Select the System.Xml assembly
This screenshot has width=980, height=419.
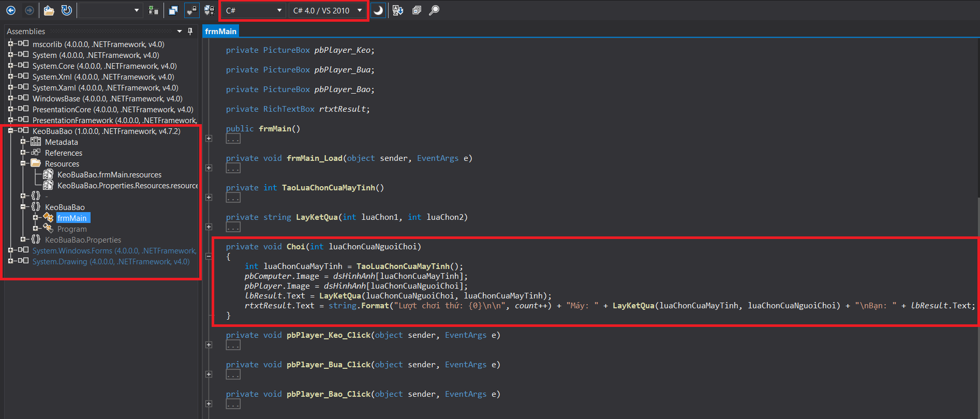103,77
